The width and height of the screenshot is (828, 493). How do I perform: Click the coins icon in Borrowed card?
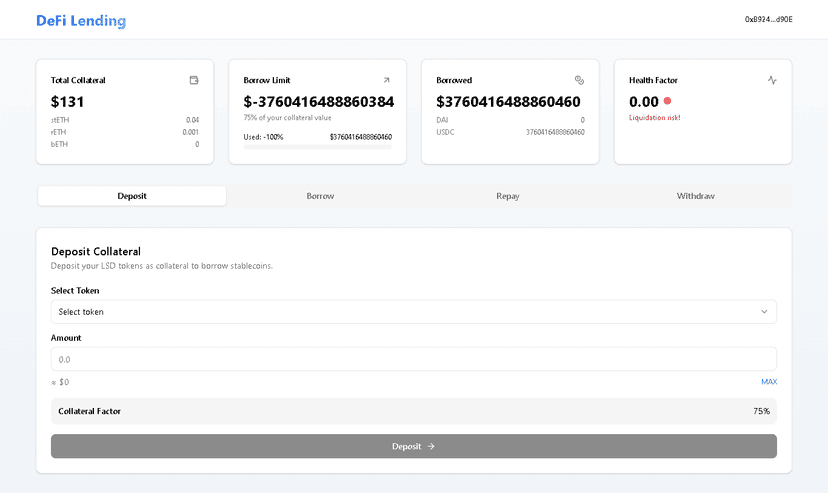pos(579,80)
